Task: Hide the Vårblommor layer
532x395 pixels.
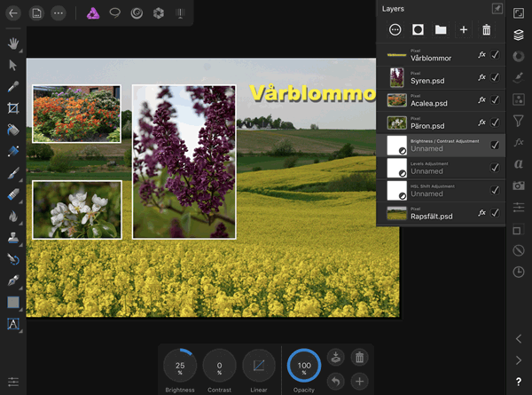Action: [495, 55]
